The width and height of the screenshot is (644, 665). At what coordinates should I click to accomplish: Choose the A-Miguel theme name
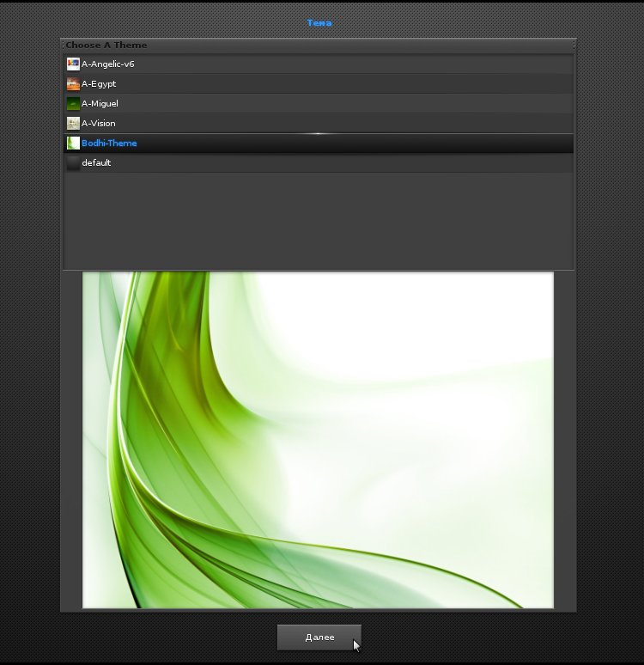click(x=100, y=103)
